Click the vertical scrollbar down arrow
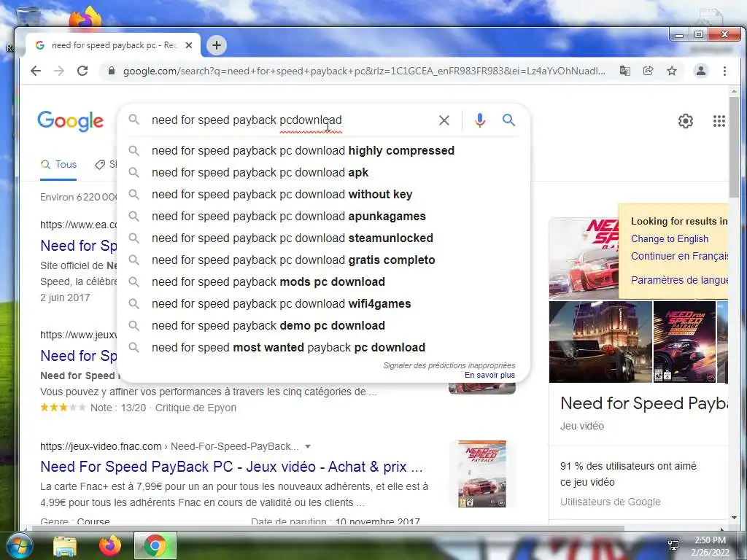Viewport: 747px width, 560px height. pyautogui.click(x=734, y=518)
